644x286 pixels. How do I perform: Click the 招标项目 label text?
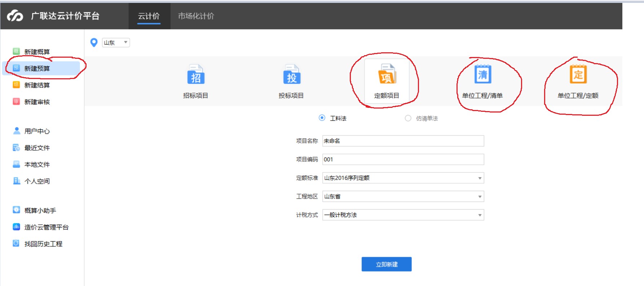click(x=195, y=96)
